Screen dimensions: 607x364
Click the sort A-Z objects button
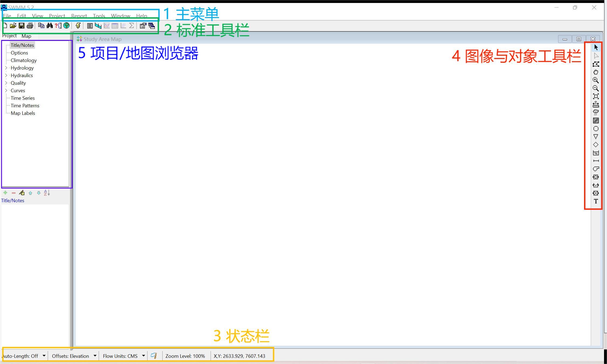[x=47, y=193]
